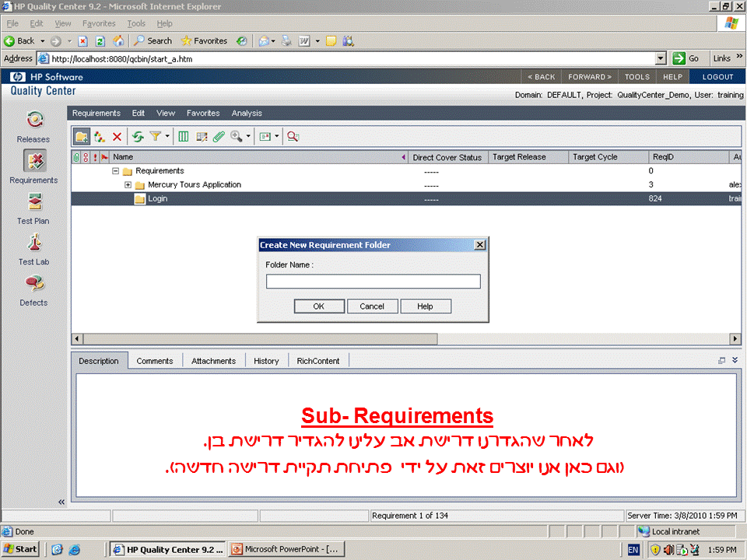Image resolution: width=747 pixels, height=560 pixels.
Task: Click the magnifier Zoom toolbar icon
Action: pos(236,137)
